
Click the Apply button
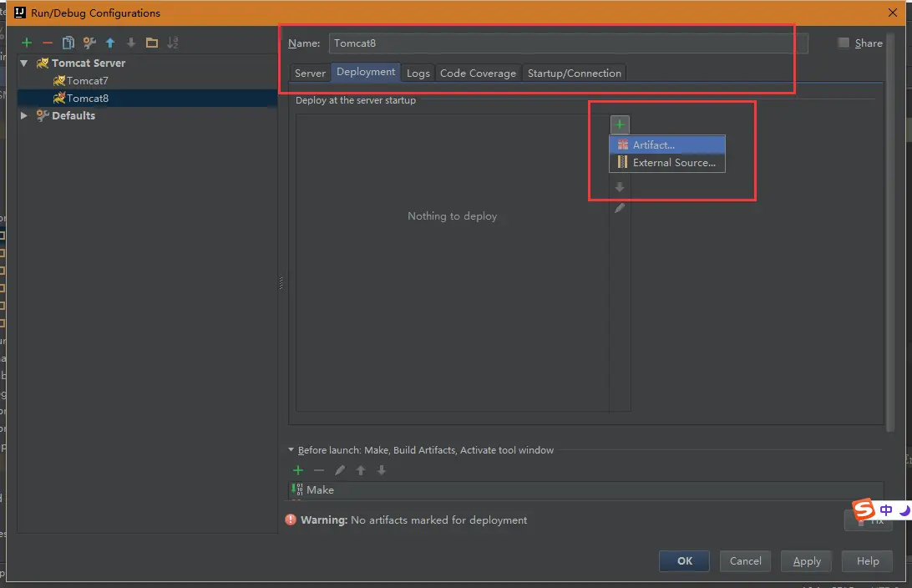pos(807,560)
